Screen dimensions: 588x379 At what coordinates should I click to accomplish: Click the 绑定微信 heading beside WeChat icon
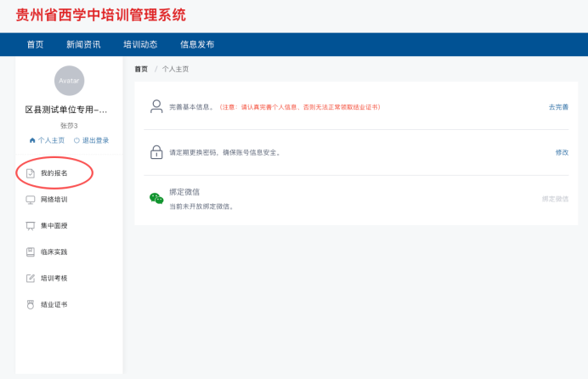tap(184, 192)
